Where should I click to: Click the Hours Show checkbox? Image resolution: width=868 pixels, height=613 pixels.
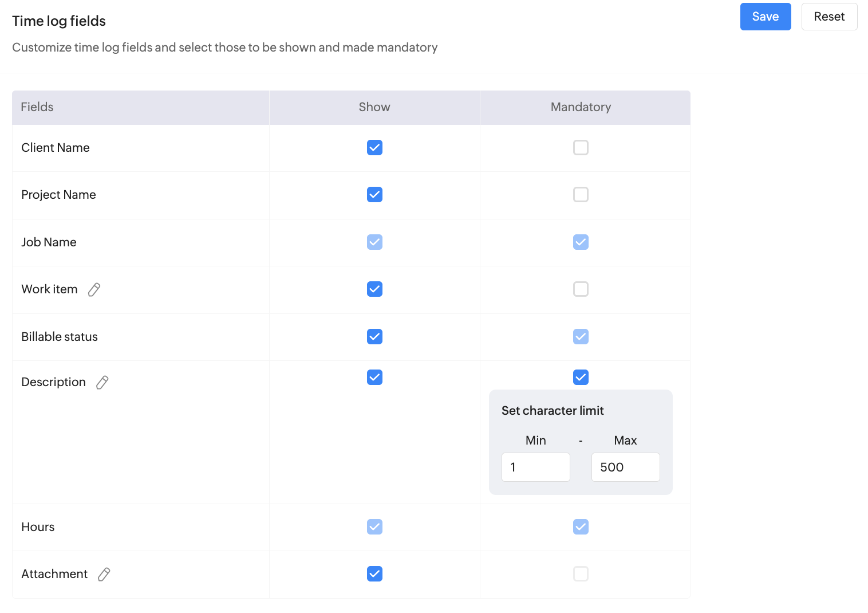coord(374,527)
